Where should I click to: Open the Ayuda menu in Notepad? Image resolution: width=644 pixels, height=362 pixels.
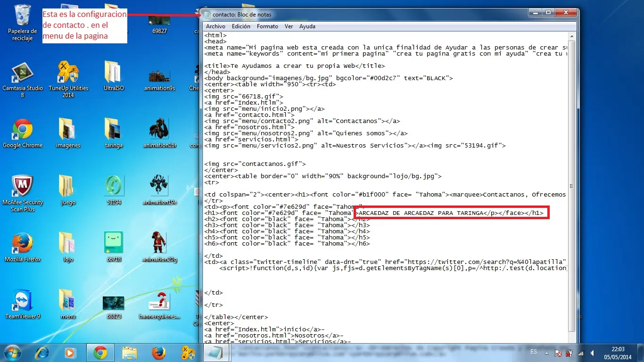[307, 26]
